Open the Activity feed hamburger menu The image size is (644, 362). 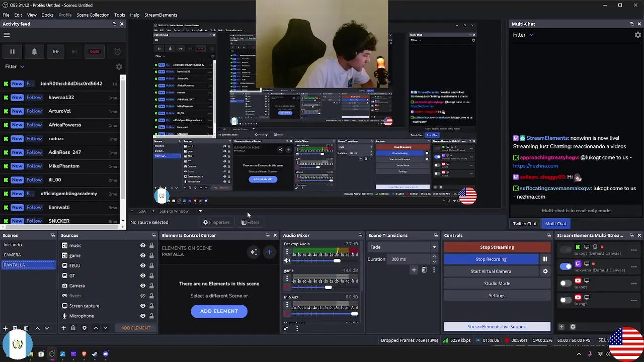click(7, 35)
